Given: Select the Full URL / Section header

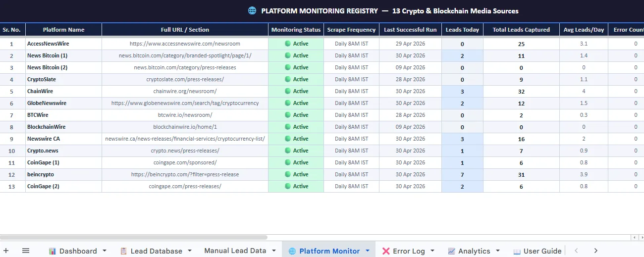Looking at the screenshot, I should click(x=185, y=30).
